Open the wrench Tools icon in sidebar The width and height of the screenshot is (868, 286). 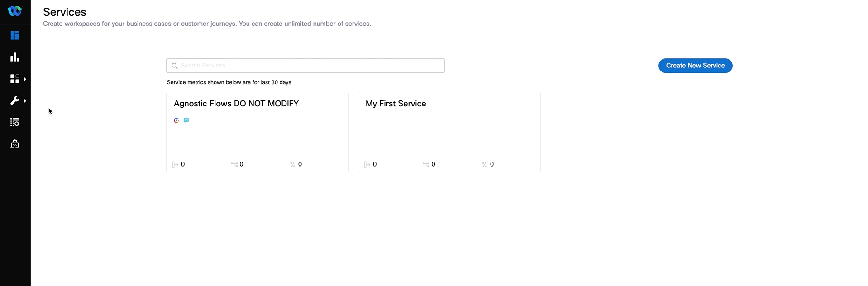(15, 100)
